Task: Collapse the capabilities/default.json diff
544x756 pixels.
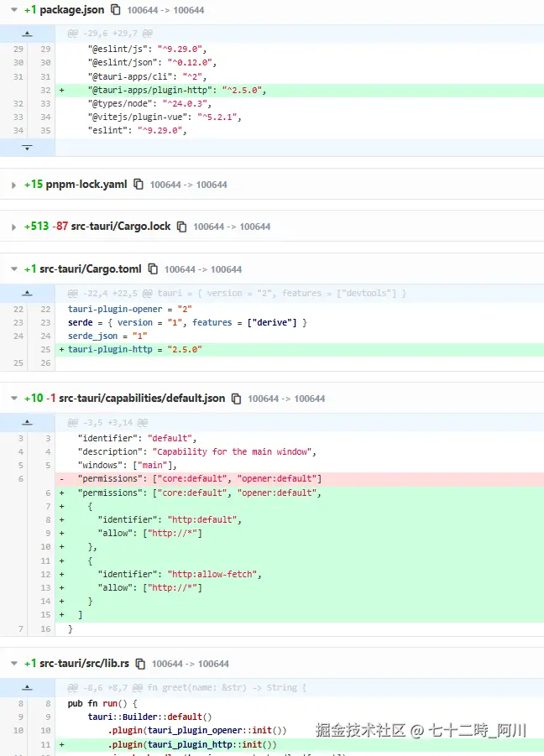Action: point(14,399)
